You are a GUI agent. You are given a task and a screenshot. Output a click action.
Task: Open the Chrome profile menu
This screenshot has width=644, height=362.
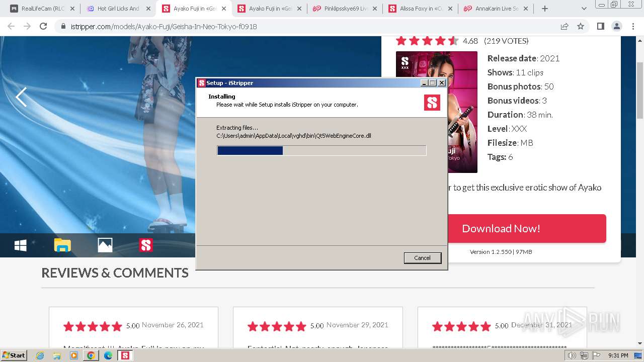pos(616,26)
